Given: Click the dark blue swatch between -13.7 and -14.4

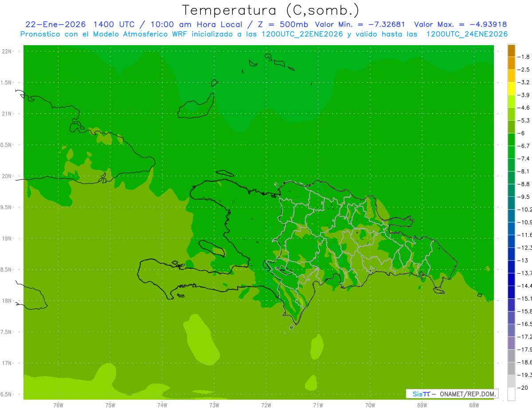Looking at the screenshot, I should click(511, 279).
